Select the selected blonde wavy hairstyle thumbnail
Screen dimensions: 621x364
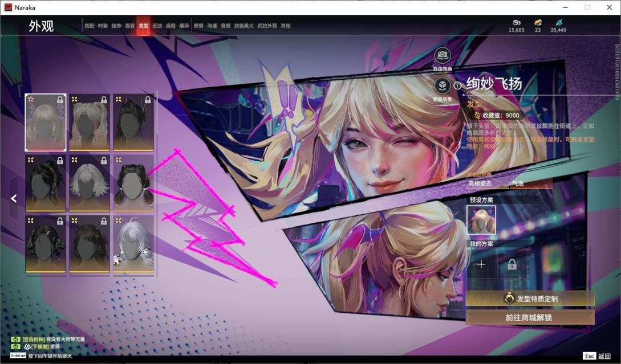(x=46, y=122)
